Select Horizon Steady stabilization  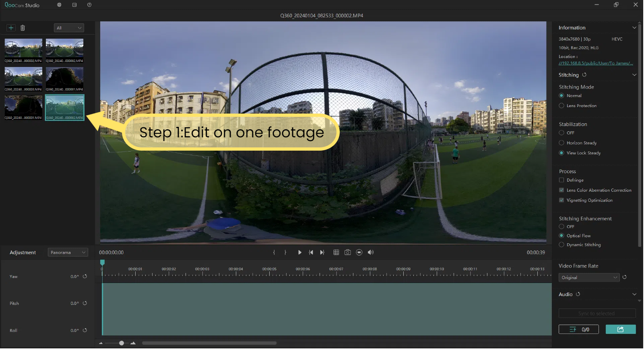(x=561, y=143)
